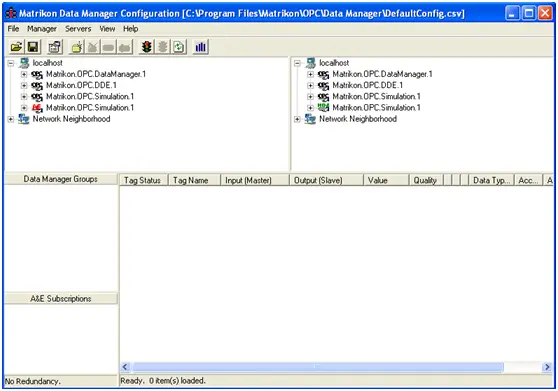
Task: Save the configuration using the floppy disk icon
Action: [33, 47]
